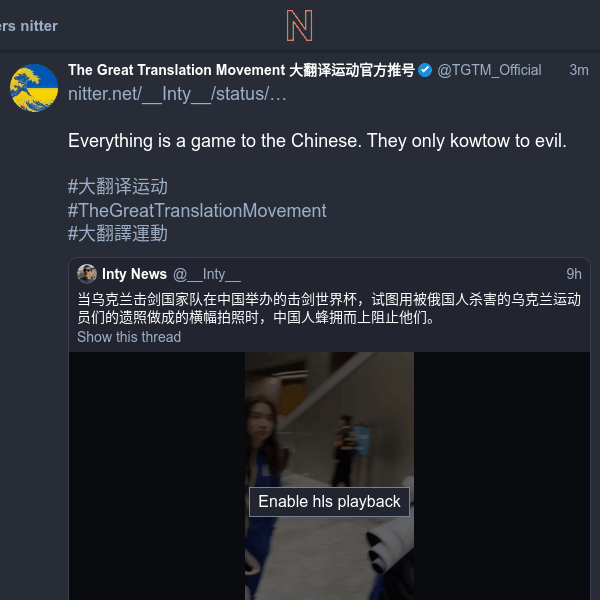Click the main tweet English text
This screenshot has height=600, width=600.
point(317,141)
